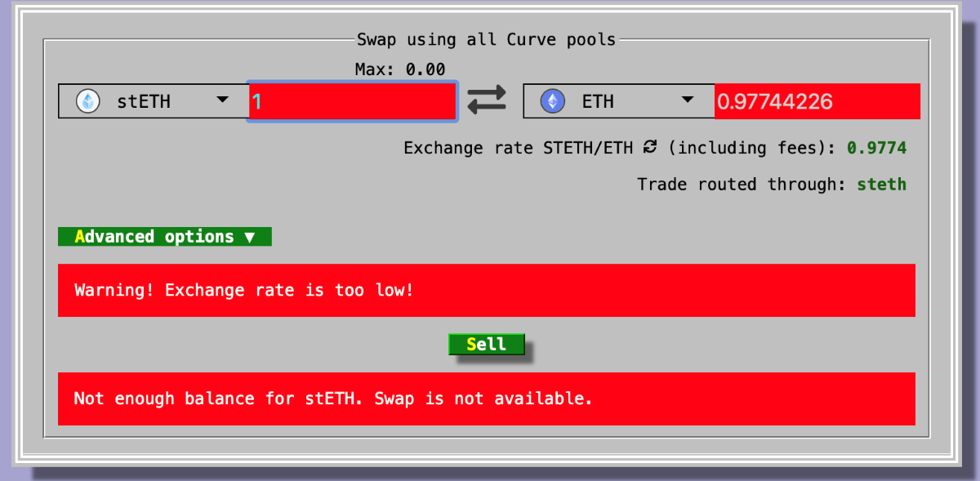
Task: Click the 'Exchange rate STETH/ETH' label
Action: point(519,148)
